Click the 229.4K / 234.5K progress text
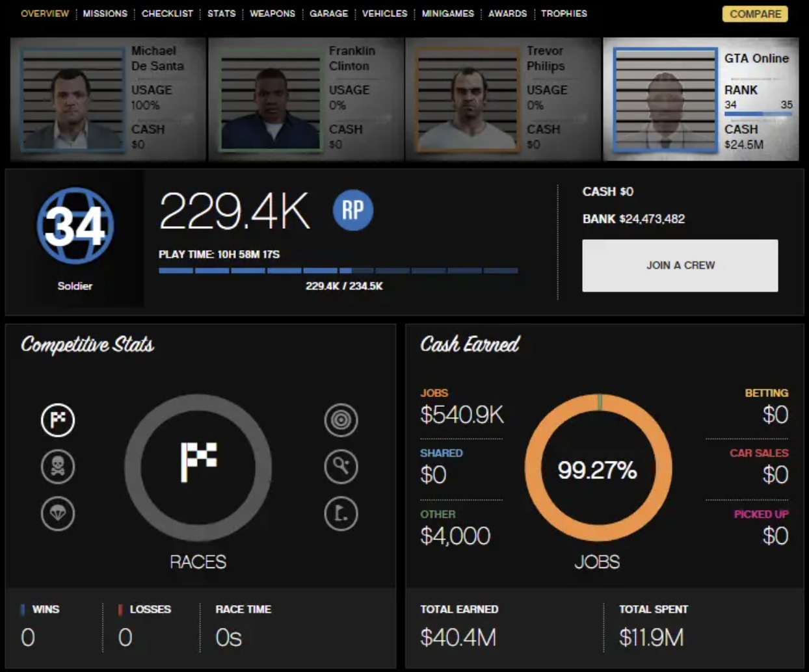 [x=344, y=286]
